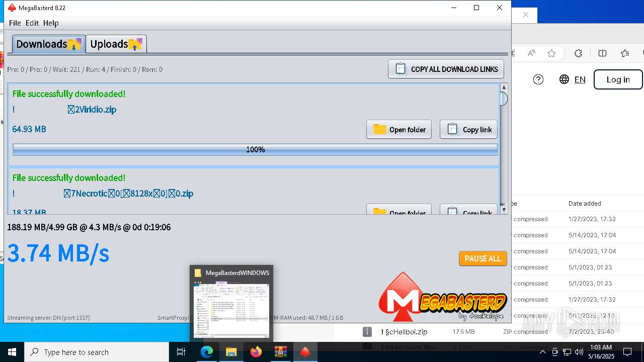The height and width of the screenshot is (362, 644).
Task: Click the volume speaker tray icon
Action: [x=579, y=352]
